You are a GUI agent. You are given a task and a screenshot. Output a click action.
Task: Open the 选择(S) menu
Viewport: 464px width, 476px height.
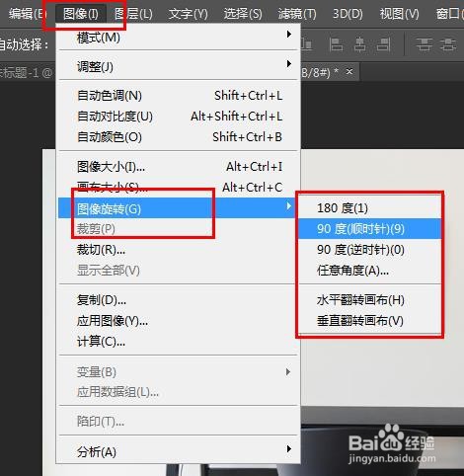[243, 14]
